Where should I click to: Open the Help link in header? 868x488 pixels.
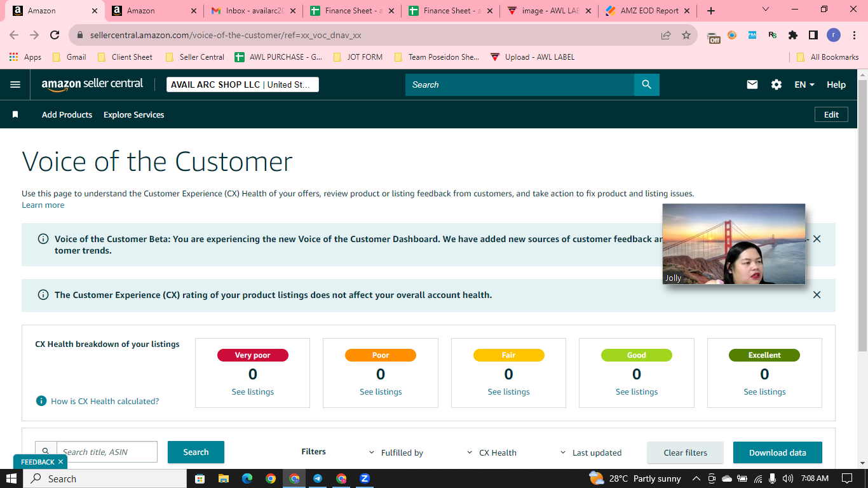tap(836, 85)
